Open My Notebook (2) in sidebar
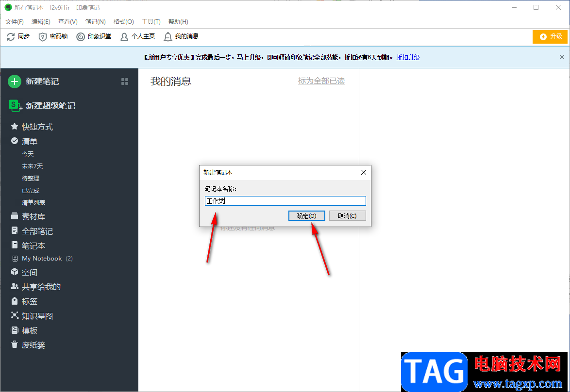This screenshot has height=392, width=570. pos(47,258)
